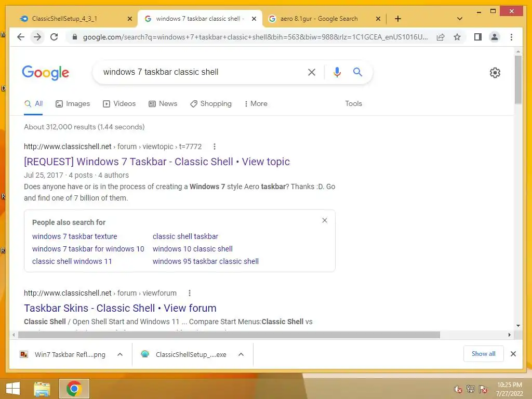Viewport: 532px width, 399px height.
Task: Switch to News results
Action: (x=163, y=103)
